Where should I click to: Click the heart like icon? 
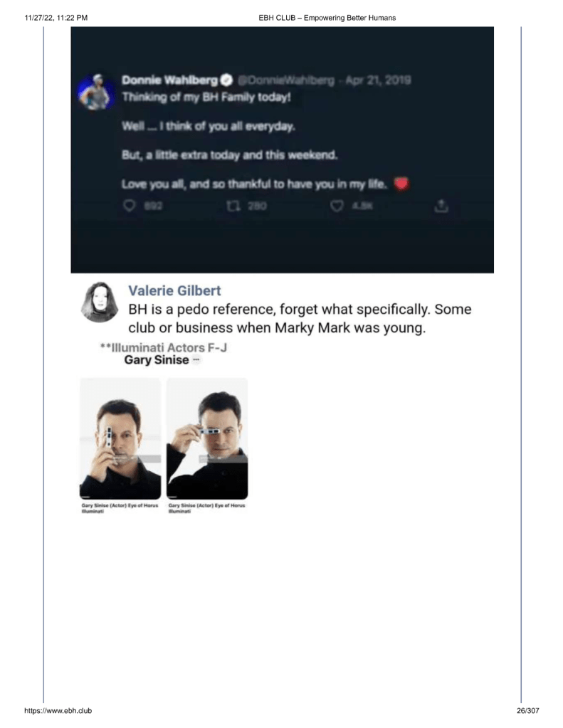[x=337, y=205]
